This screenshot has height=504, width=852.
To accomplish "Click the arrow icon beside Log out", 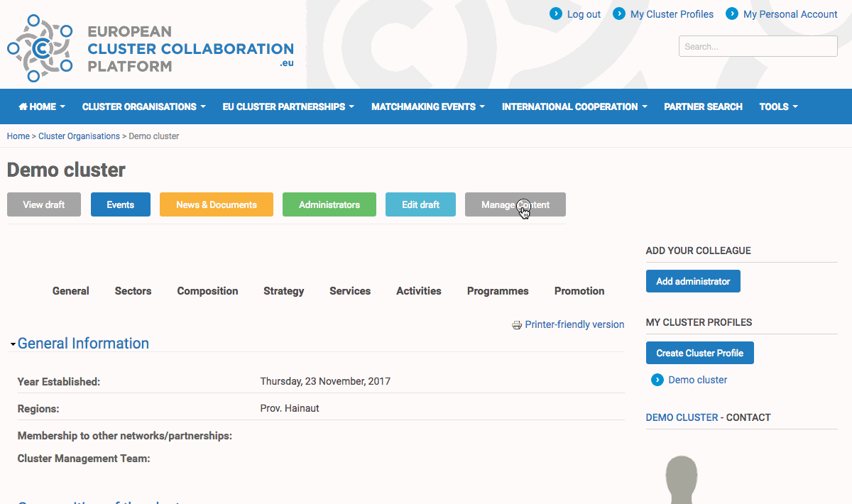I will pyautogui.click(x=556, y=13).
